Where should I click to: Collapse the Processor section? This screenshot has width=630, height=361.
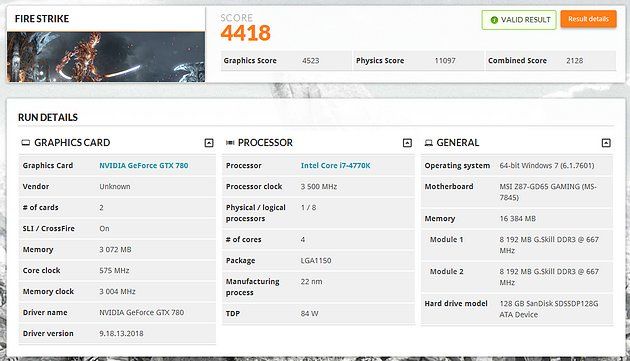point(407,143)
